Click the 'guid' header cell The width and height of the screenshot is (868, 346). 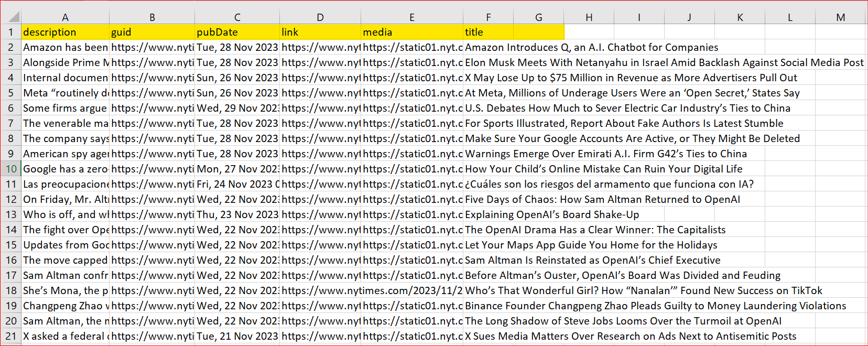pyautogui.click(x=152, y=32)
